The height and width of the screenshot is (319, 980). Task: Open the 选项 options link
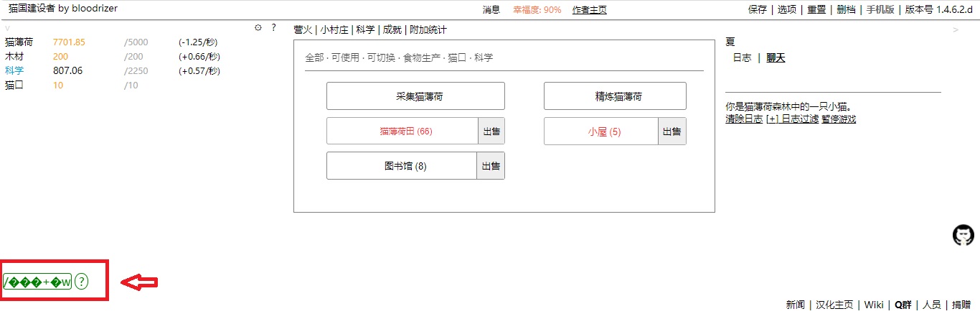coord(787,9)
